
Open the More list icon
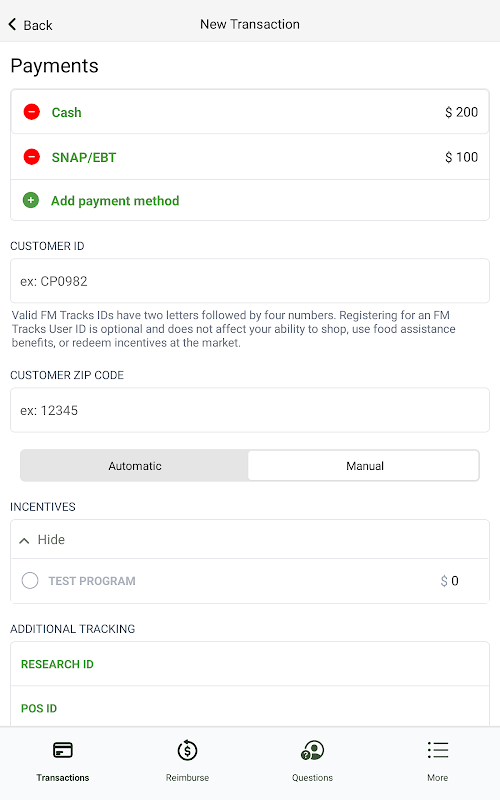click(x=438, y=750)
